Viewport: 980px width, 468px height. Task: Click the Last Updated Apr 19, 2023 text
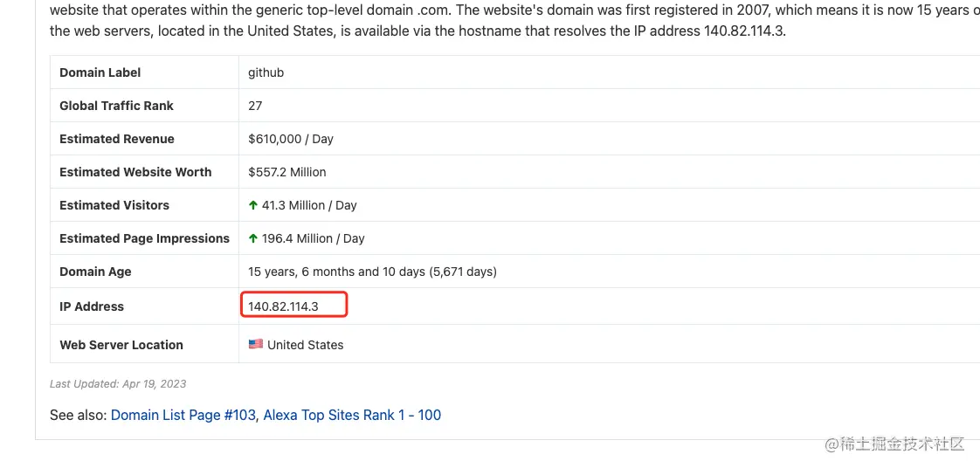118,383
